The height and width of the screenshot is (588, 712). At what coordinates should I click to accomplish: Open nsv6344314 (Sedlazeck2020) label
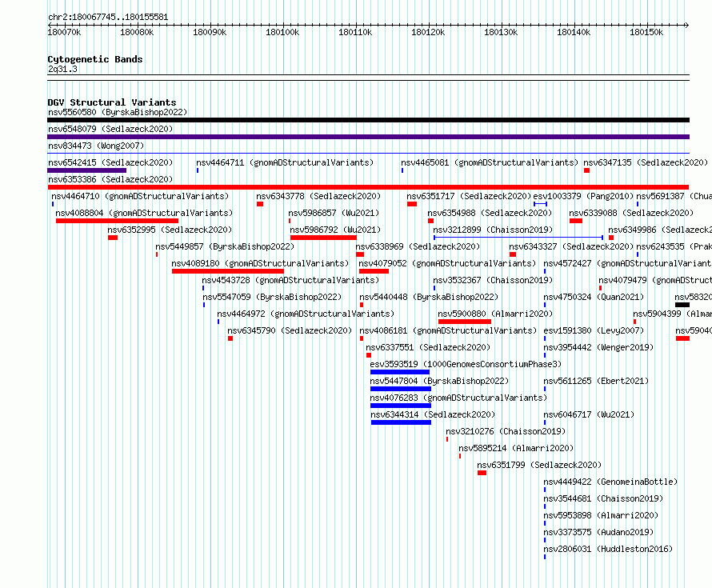coord(433,414)
